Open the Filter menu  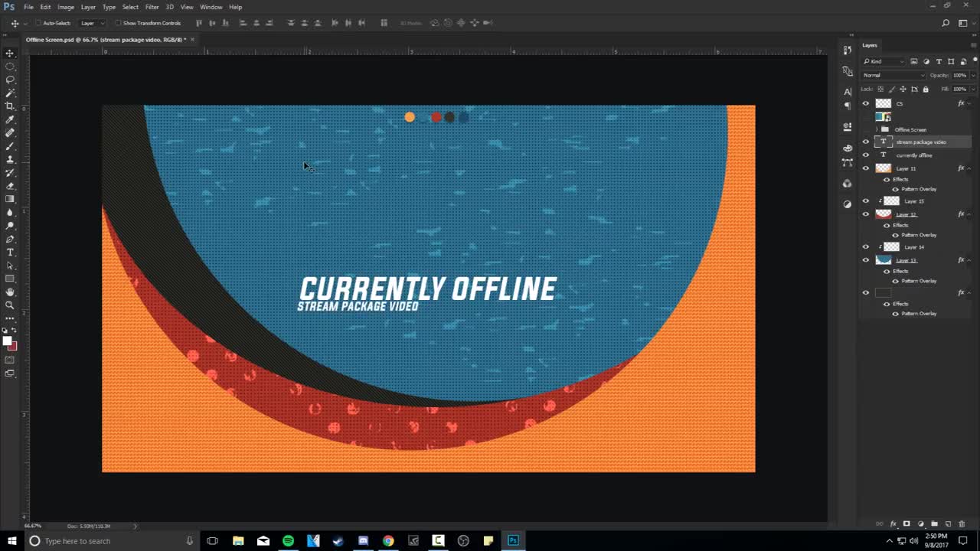[152, 7]
